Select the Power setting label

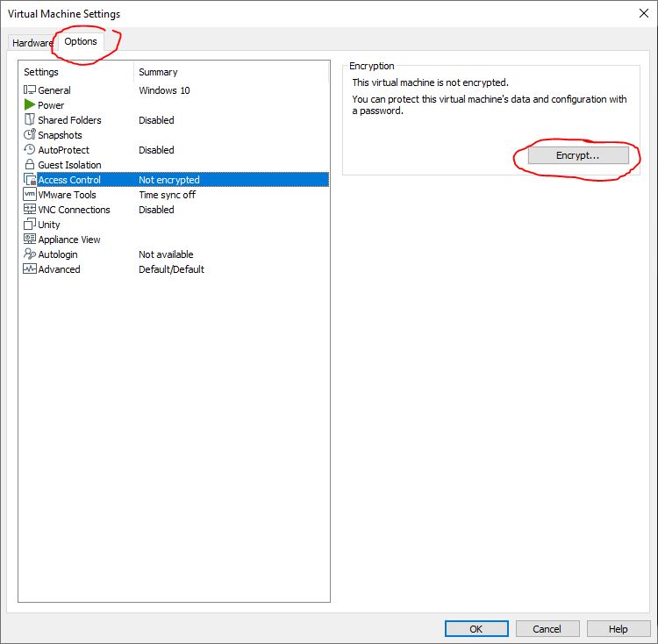(51, 105)
